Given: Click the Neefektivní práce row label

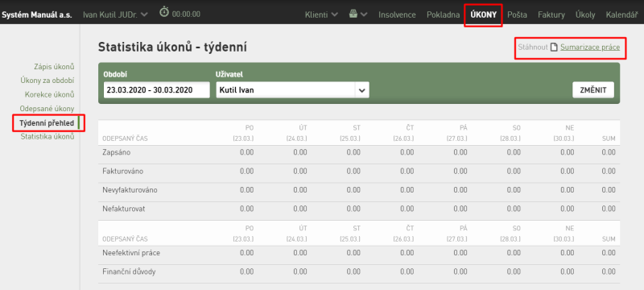Looking at the screenshot, I should [131, 253].
